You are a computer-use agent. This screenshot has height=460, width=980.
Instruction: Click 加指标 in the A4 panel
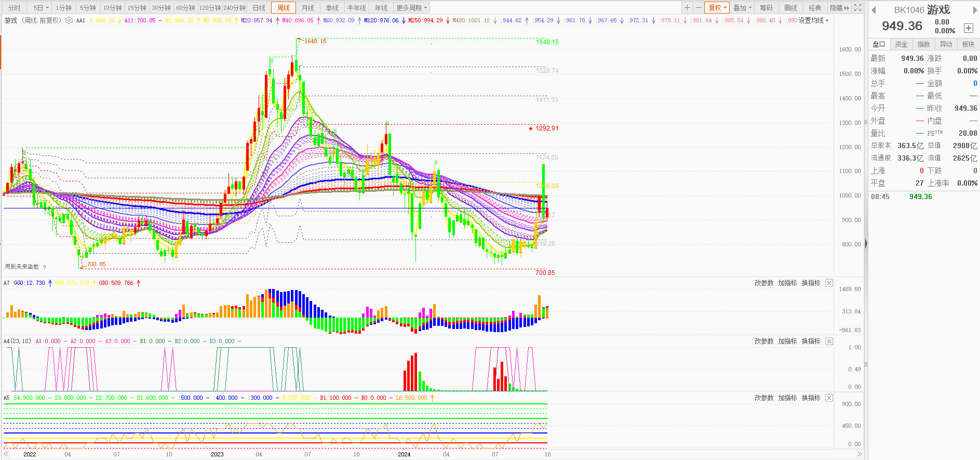pos(787,341)
